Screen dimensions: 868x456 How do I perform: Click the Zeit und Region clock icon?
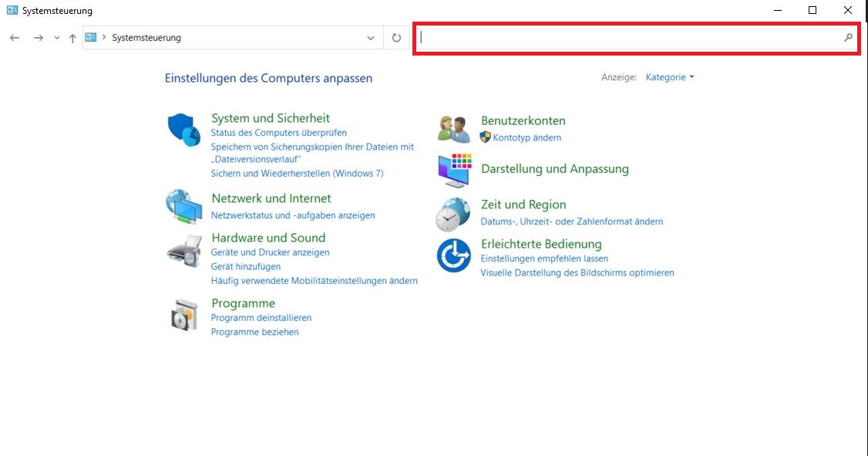[453, 214]
